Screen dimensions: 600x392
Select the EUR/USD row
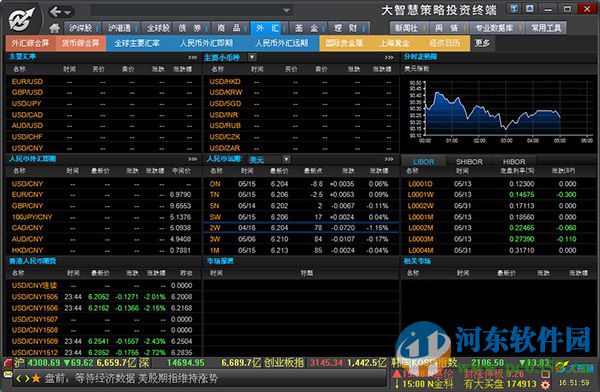tap(103, 82)
